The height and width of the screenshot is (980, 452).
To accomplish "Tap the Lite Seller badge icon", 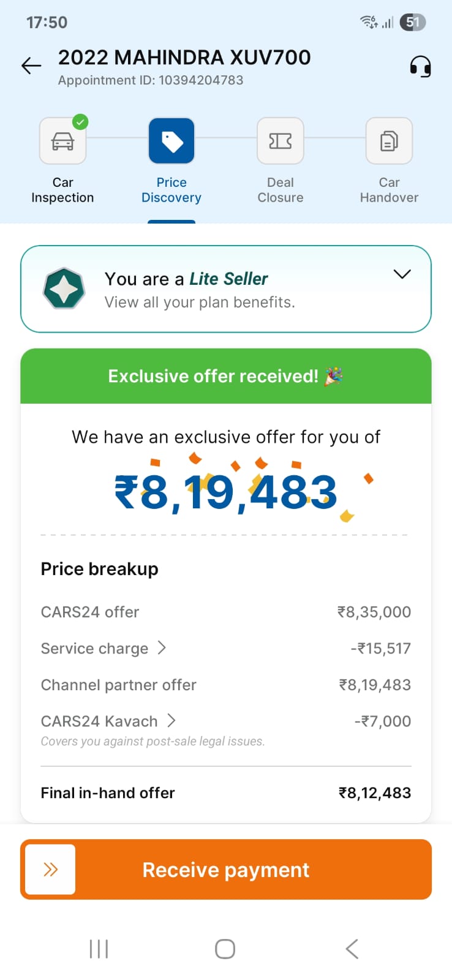I will pyautogui.click(x=64, y=289).
